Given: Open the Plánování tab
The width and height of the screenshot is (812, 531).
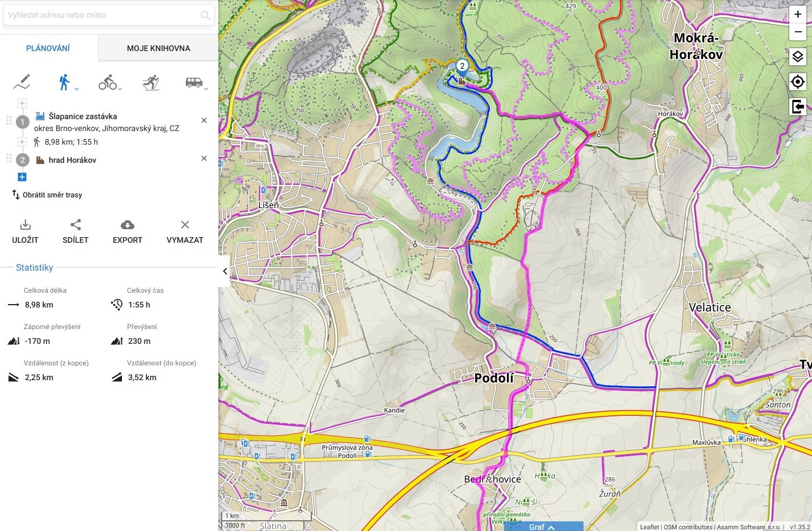Looking at the screenshot, I should pos(48,48).
